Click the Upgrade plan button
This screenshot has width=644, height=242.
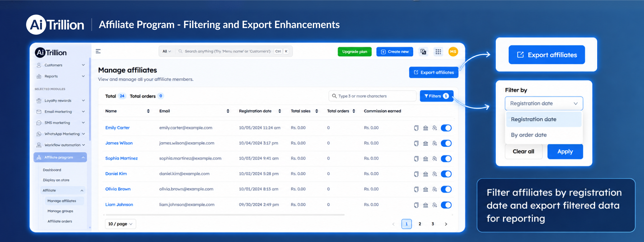click(355, 52)
